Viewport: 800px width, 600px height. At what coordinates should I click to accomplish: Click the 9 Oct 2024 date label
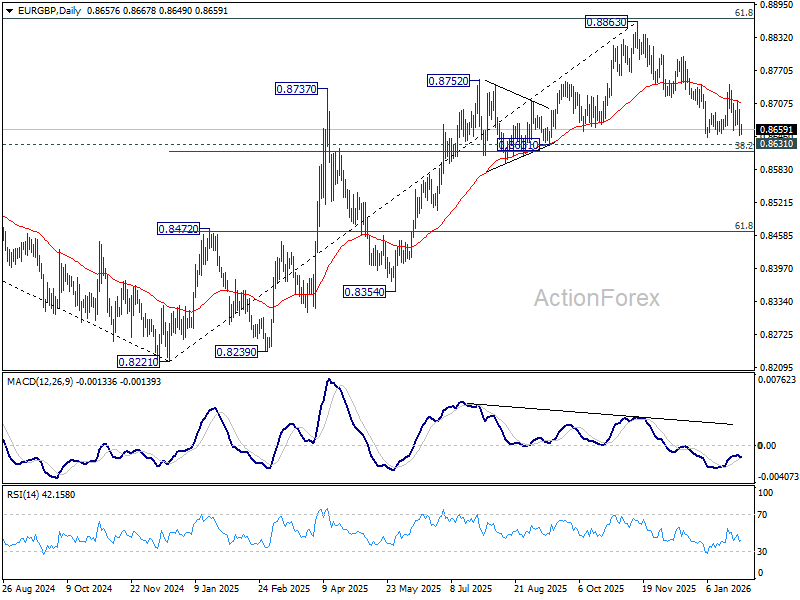(89, 588)
